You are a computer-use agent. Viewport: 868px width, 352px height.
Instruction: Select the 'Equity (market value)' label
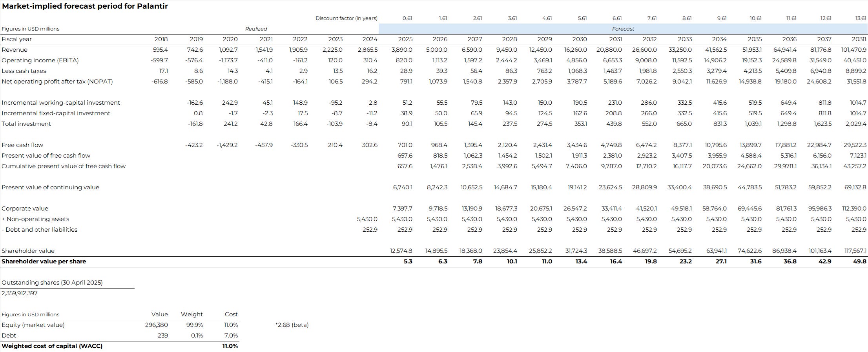pyautogui.click(x=33, y=325)
